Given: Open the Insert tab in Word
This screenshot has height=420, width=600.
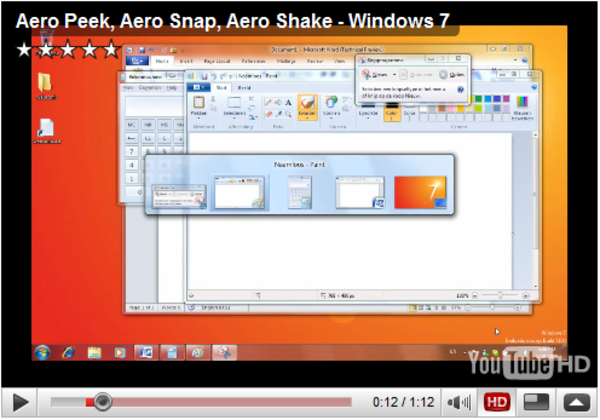Looking at the screenshot, I should pyautogui.click(x=186, y=61).
